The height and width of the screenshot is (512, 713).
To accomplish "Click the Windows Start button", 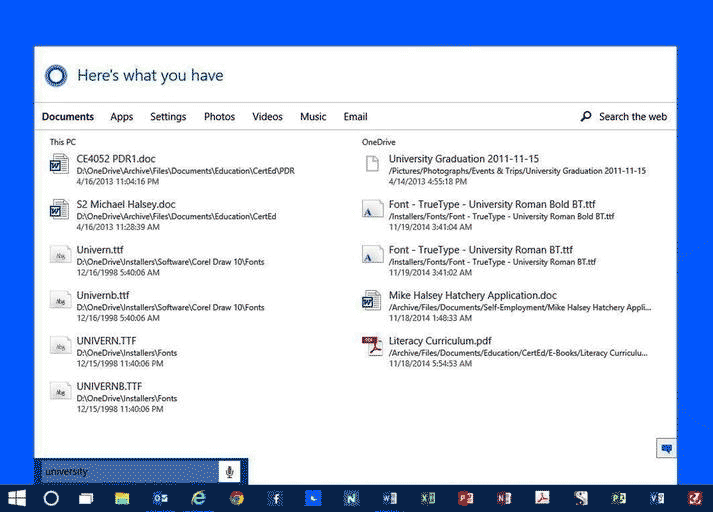I will 17,497.
